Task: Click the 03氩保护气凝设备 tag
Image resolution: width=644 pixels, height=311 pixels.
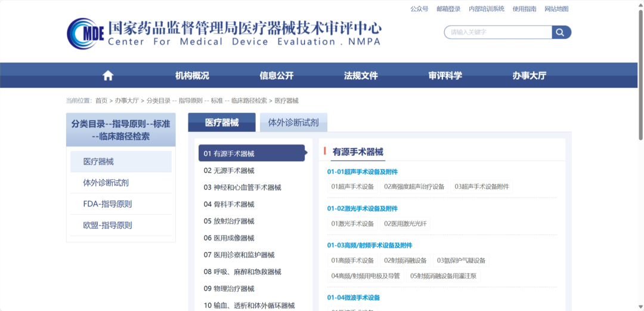Action: (x=461, y=260)
